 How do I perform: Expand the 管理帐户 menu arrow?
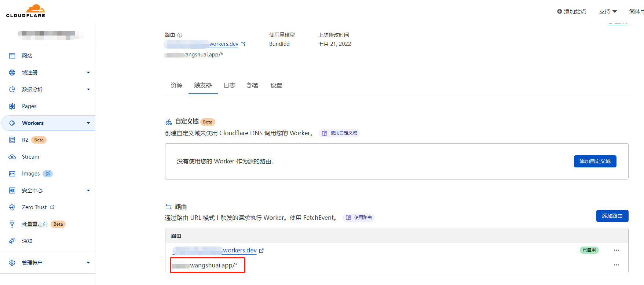[88, 263]
